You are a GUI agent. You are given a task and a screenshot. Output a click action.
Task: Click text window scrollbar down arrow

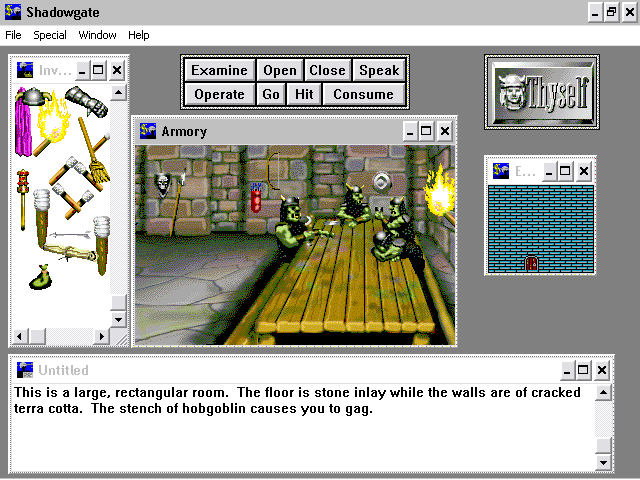[603, 462]
